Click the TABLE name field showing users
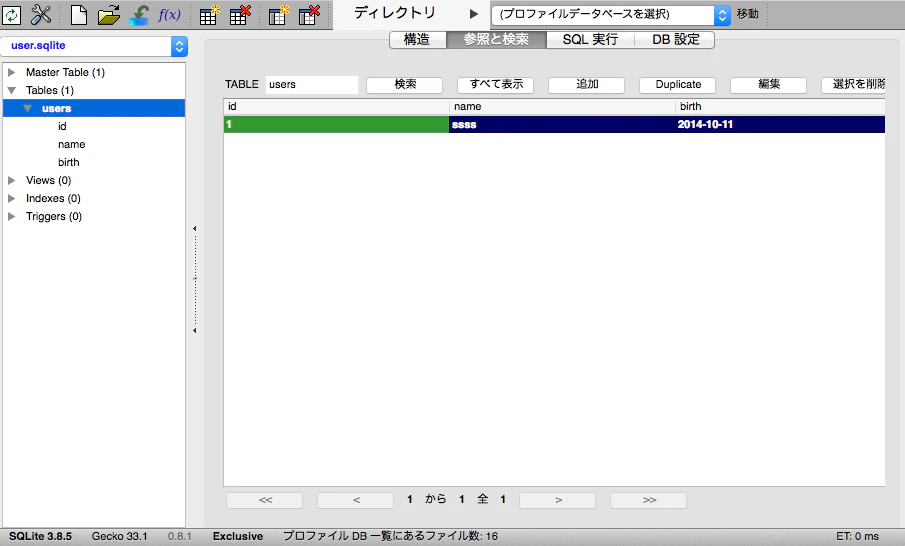 (x=312, y=84)
